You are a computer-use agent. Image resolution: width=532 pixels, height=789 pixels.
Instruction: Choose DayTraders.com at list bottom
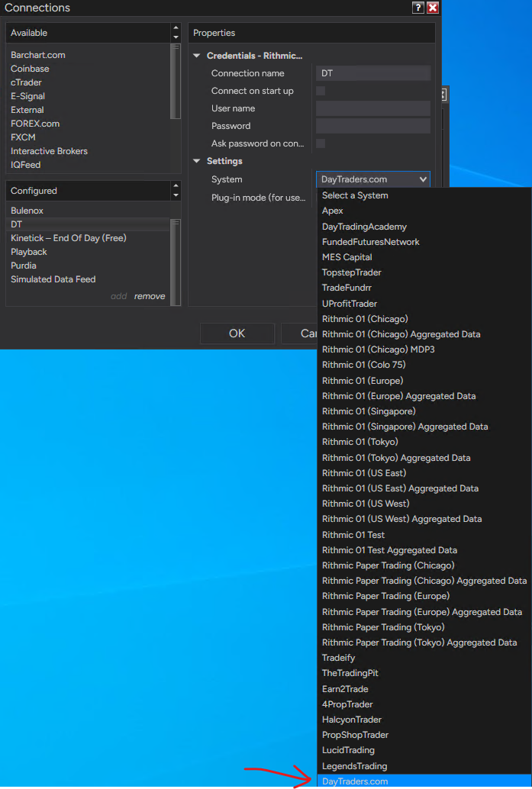pyautogui.click(x=424, y=781)
